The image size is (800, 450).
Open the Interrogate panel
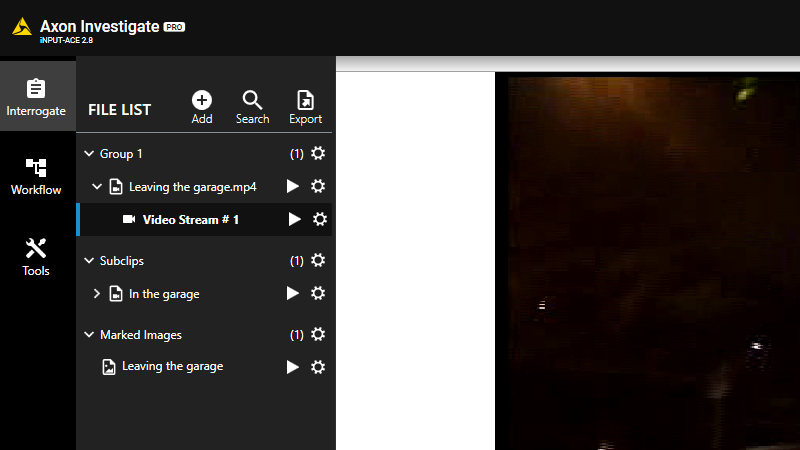coord(36,97)
